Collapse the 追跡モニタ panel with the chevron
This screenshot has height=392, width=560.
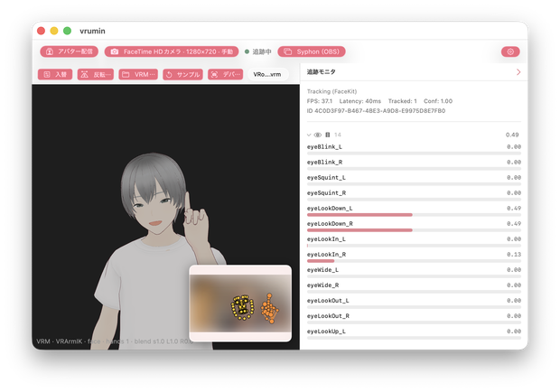click(x=518, y=72)
